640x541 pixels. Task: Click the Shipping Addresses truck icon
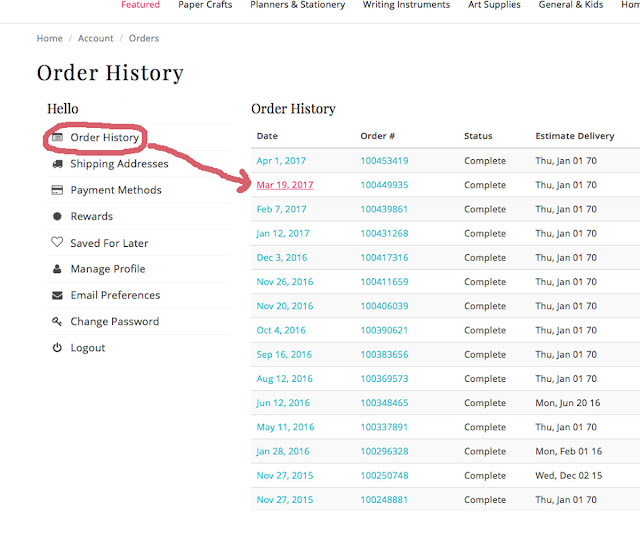click(x=57, y=164)
